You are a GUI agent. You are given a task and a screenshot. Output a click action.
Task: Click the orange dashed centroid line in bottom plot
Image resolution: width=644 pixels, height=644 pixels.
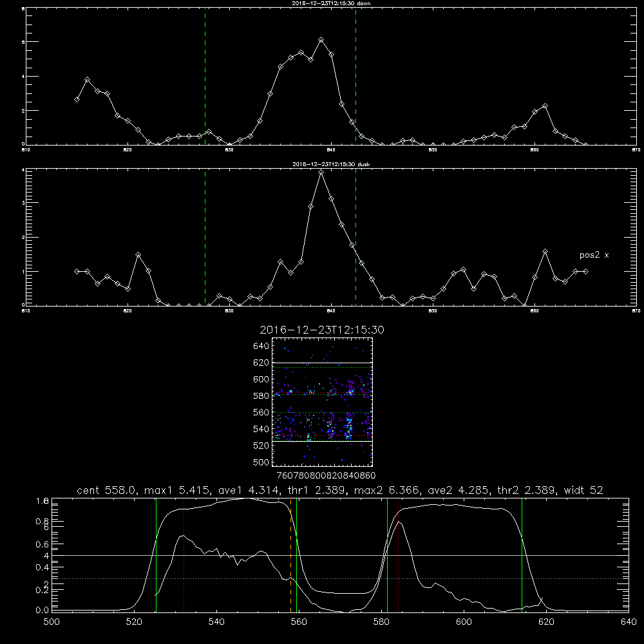(291, 555)
